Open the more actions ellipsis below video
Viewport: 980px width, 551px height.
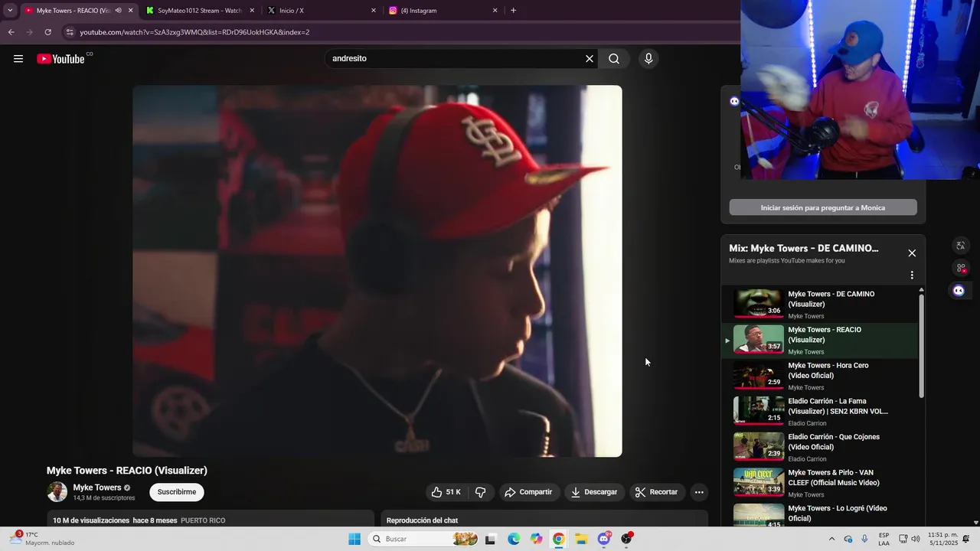click(699, 492)
